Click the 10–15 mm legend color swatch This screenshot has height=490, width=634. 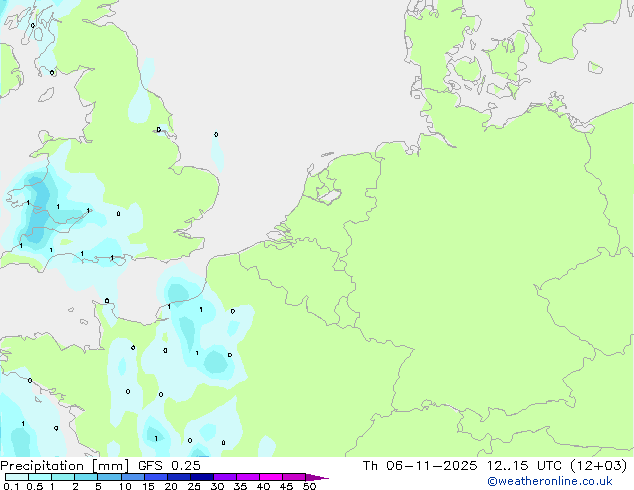[x=132, y=477]
